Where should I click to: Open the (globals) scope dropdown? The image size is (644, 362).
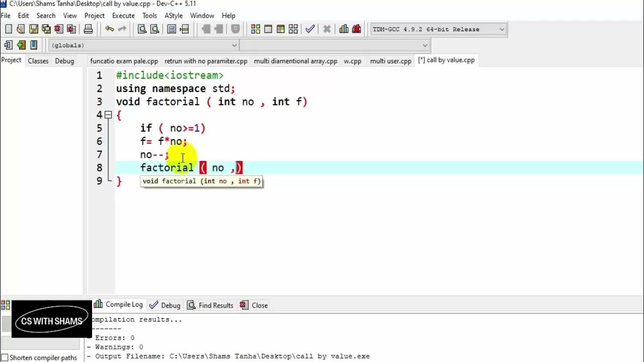[x=143, y=45]
